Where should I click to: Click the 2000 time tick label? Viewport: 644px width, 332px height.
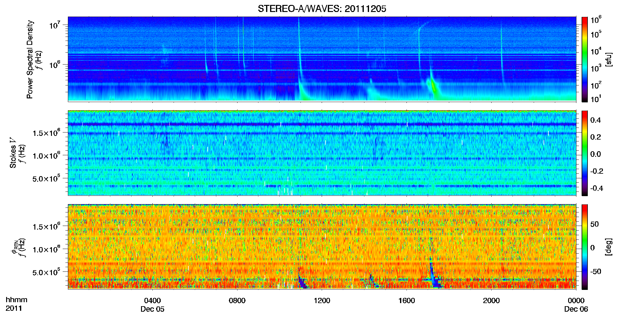(491, 301)
